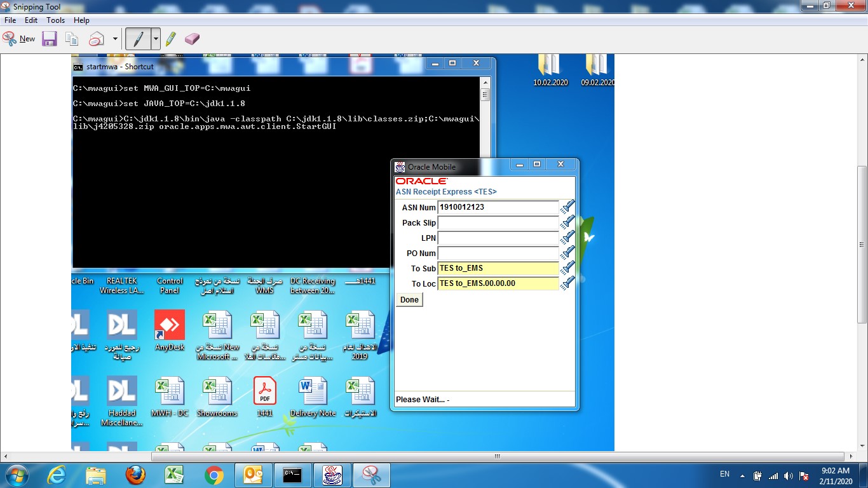Viewport: 868px width, 488px height.
Task: Expand the Send Snip dropdown arrow
Action: click(115, 39)
